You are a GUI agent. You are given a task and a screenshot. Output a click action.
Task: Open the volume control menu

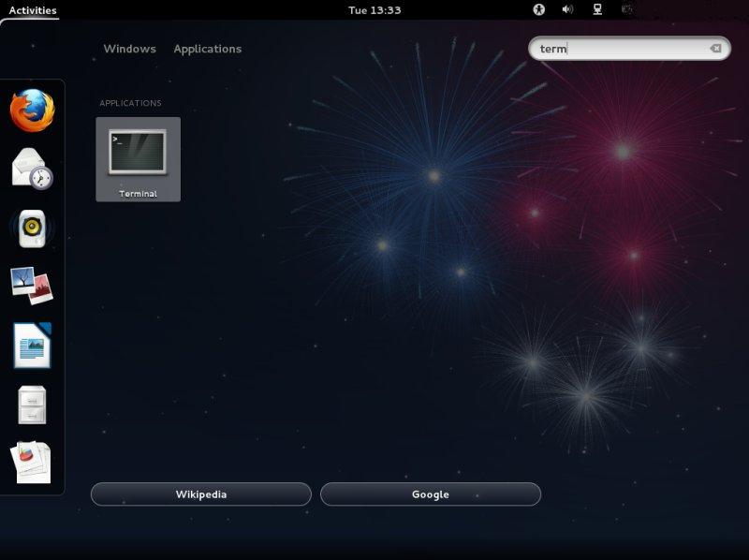(x=567, y=10)
